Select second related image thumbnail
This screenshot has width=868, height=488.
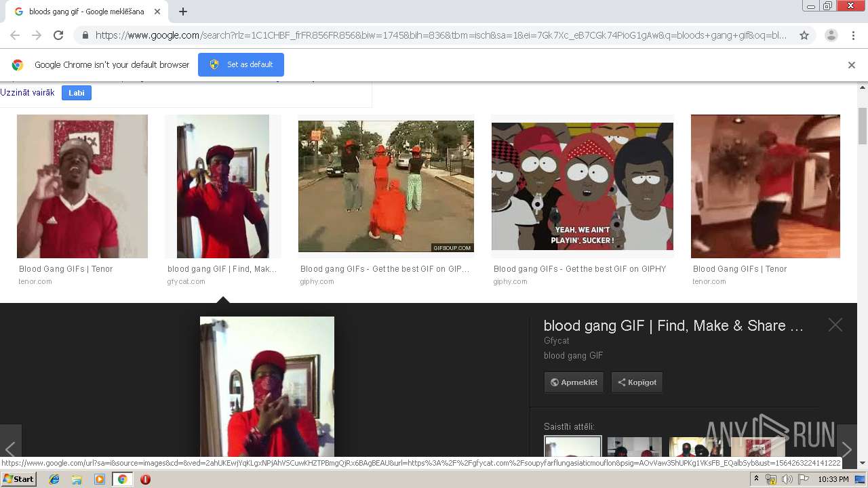point(635,448)
